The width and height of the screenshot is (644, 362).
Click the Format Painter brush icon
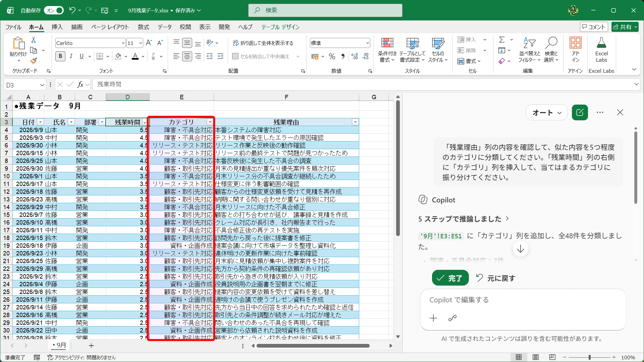(34, 61)
